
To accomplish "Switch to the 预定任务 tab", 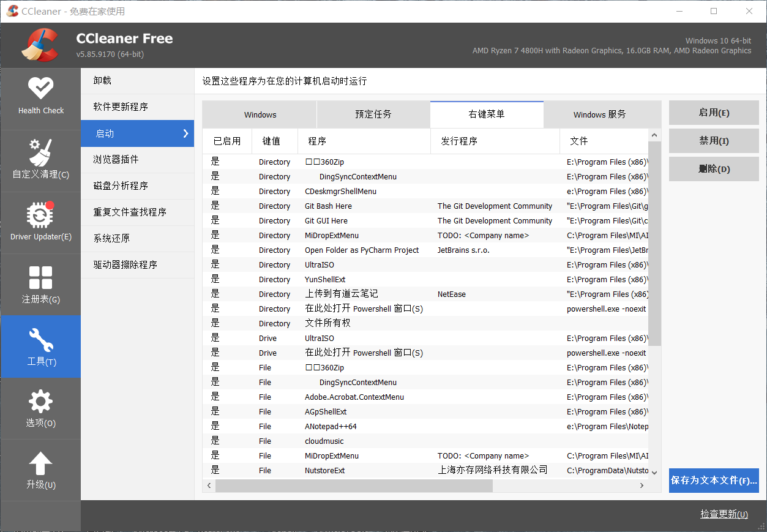I will tap(373, 114).
